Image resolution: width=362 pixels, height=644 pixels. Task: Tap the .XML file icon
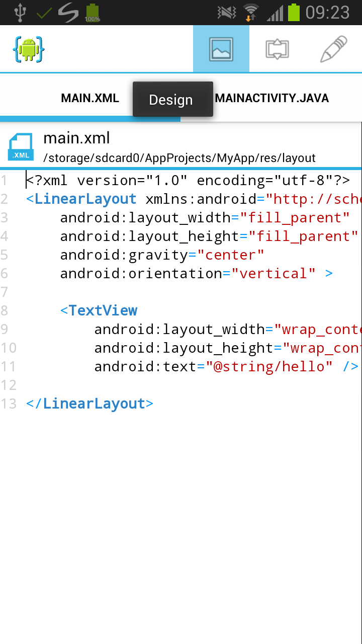coord(21,147)
